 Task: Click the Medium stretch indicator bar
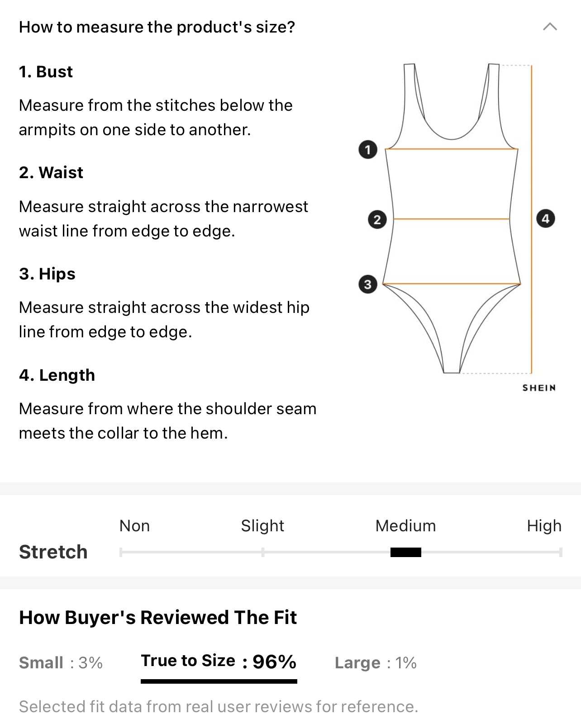(406, 552)
